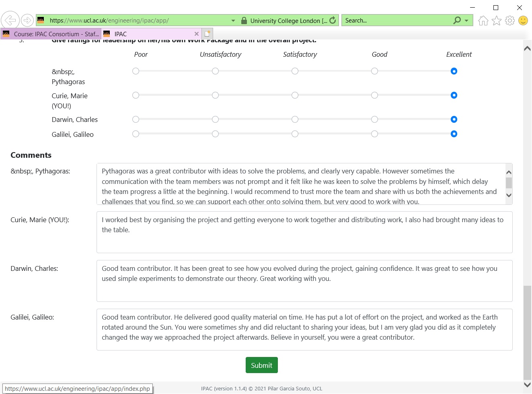532x394 pixels.
Task: Click 'Galilei, Galileo:' comment label
Action: click(32, 317)
